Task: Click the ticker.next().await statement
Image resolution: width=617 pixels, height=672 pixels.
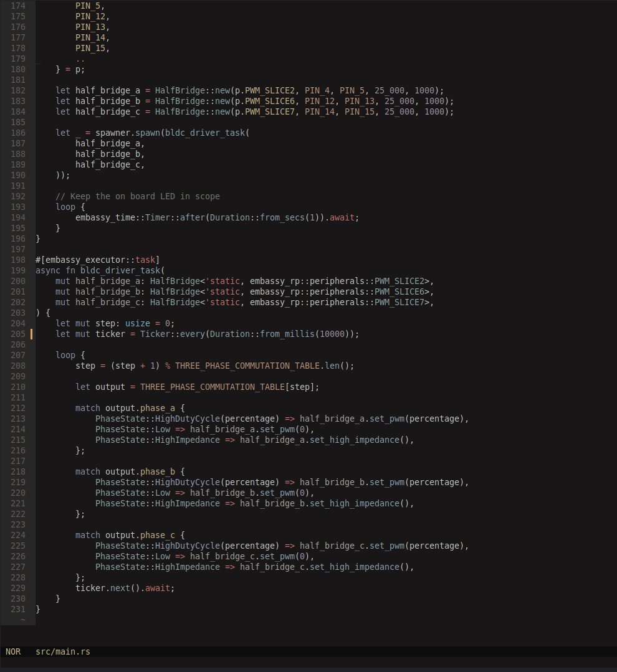Action: 123,587
